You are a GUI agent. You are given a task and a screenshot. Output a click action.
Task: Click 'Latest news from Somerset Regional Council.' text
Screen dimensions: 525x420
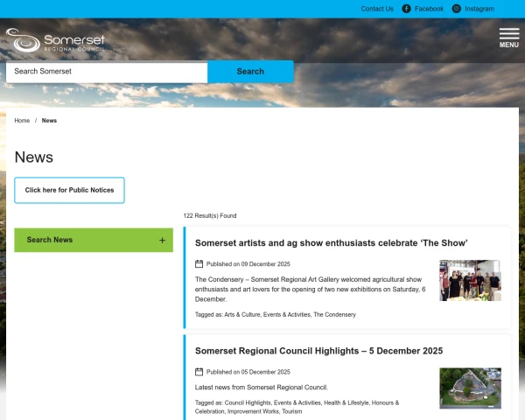coord(262,387)
